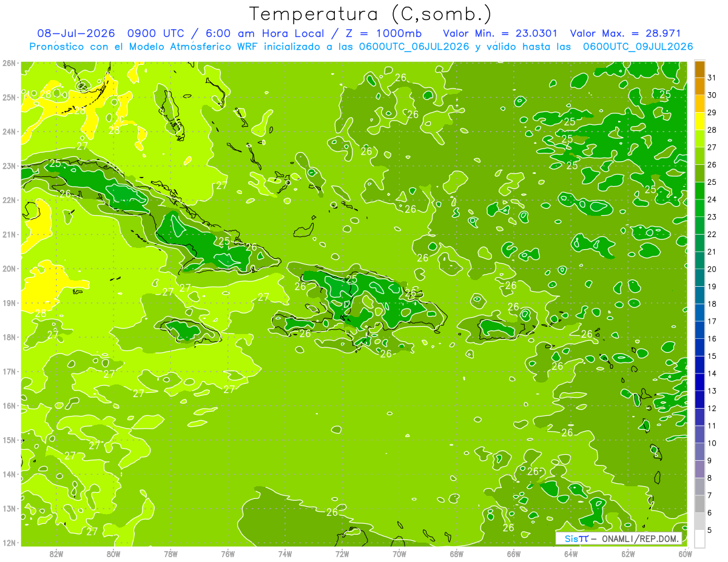Screen dimensions: 728x562
Task: Click the "31" color bar label
Action: point(712,78)
